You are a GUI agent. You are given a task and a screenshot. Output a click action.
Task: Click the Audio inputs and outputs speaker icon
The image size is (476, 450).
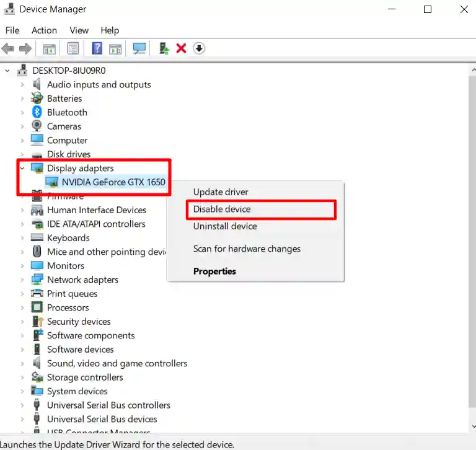pyautogui.click(x=37, y=84)
